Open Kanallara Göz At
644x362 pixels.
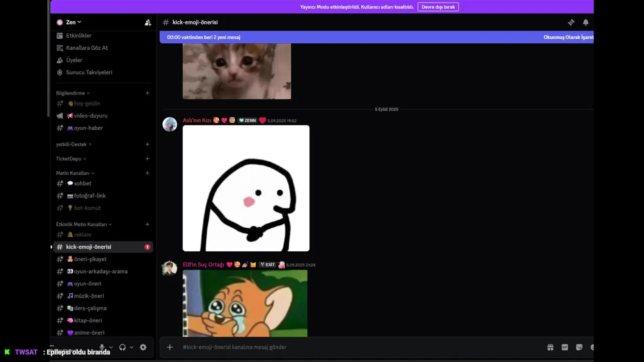coord(87,48)
